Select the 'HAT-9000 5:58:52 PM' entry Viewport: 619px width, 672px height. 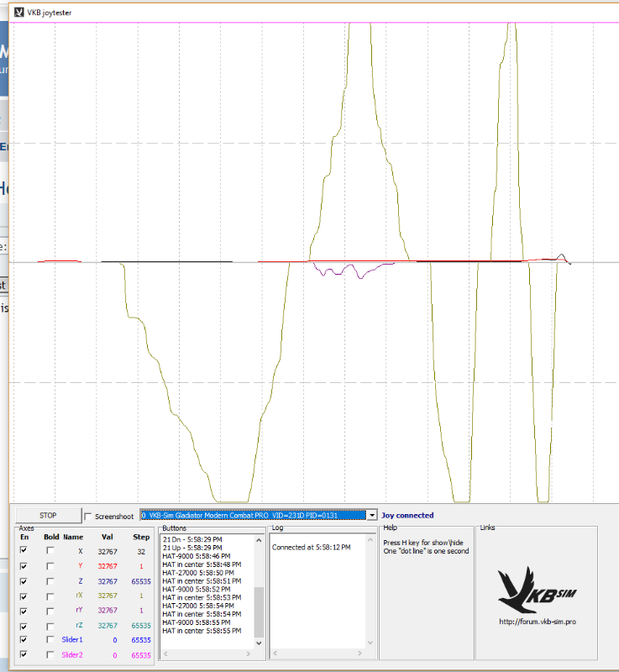click(x=197, y=590)
